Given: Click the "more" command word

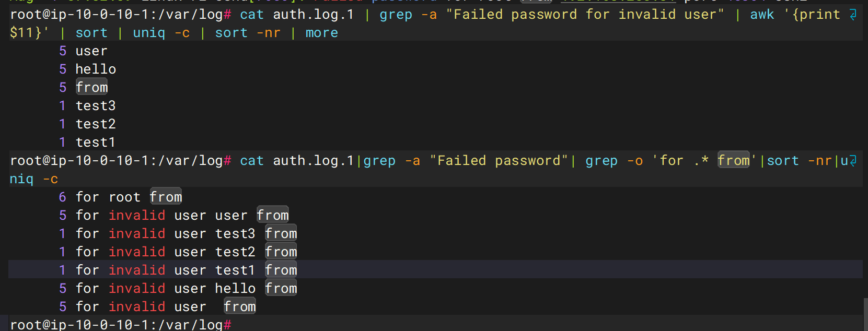Looking at the screenshot, I should [321, 33].
